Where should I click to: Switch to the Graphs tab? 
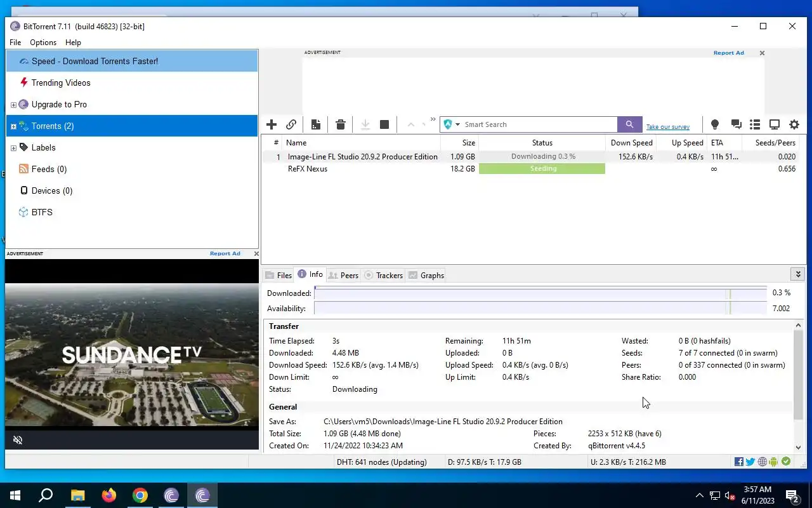point(426,275)
